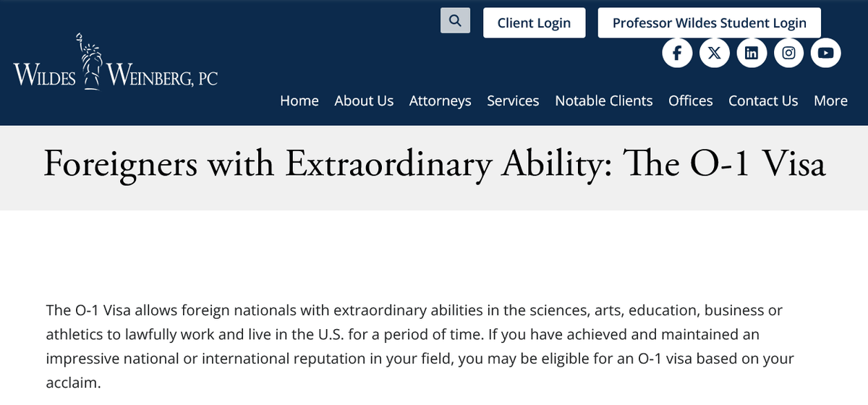Visit the LinkedIn social icon
Screen dimensions: 868x405
click(x=752, y=53)
